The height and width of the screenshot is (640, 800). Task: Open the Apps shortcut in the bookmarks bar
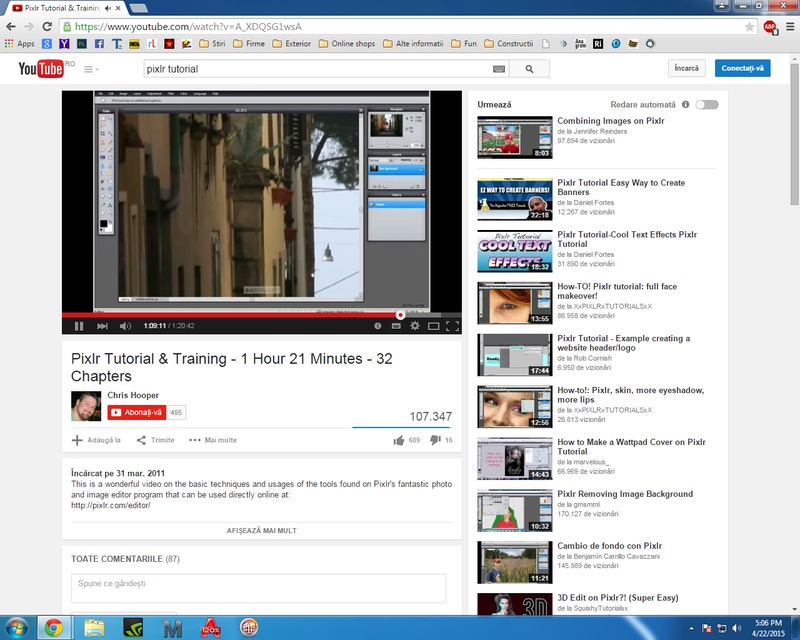[19, 44]
